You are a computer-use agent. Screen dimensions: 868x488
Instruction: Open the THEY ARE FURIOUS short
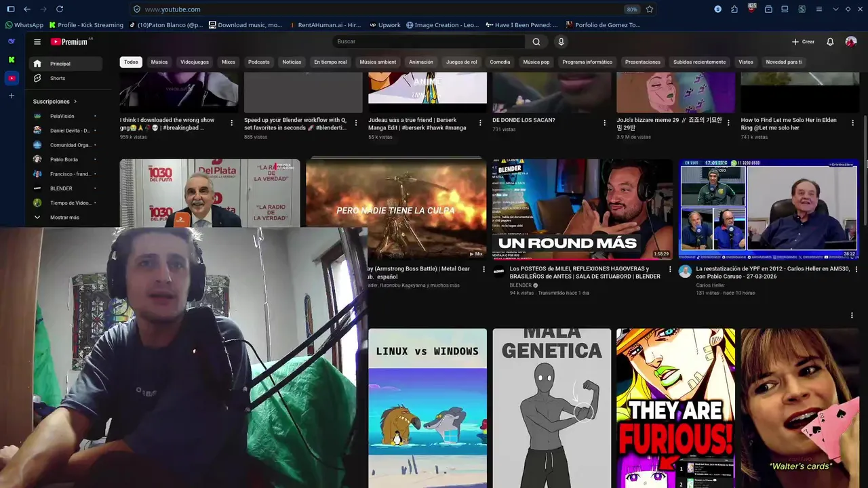click(x=676, y=408)
